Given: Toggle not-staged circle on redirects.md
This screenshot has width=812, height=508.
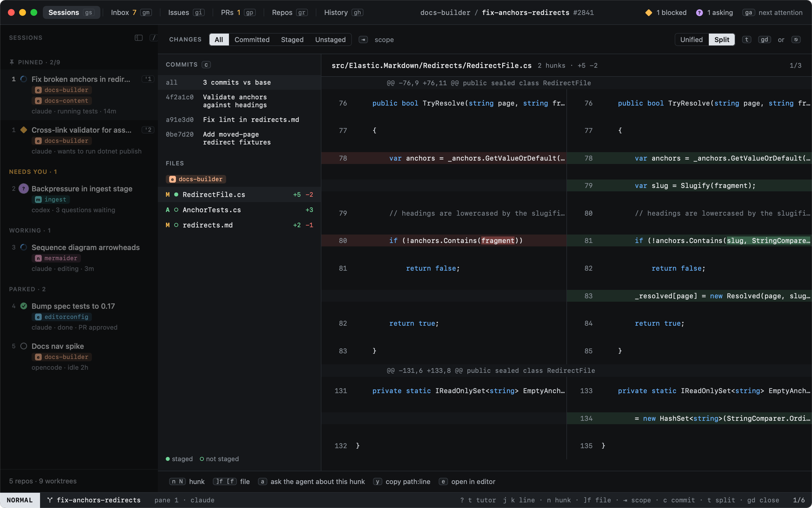Looking at the screenshot, I should 176,225.
